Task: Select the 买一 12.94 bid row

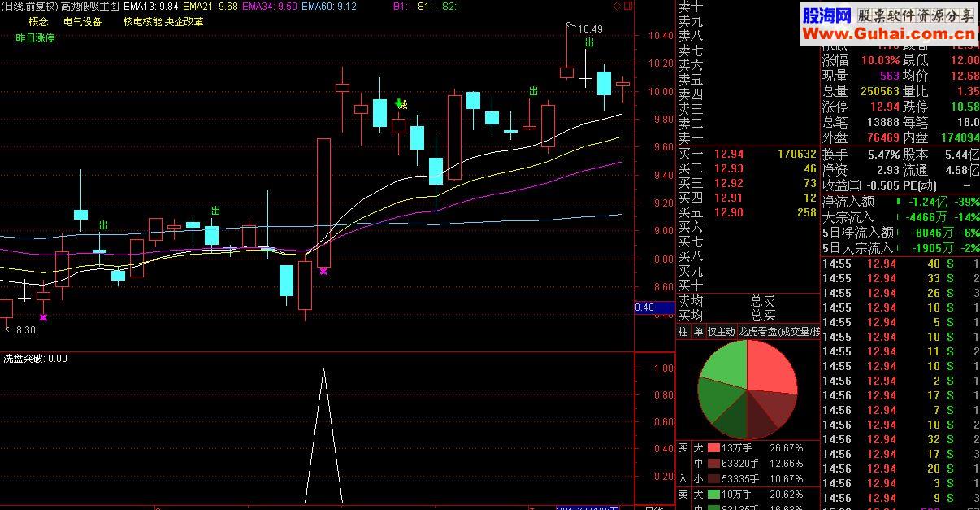Action: (748, 154)
